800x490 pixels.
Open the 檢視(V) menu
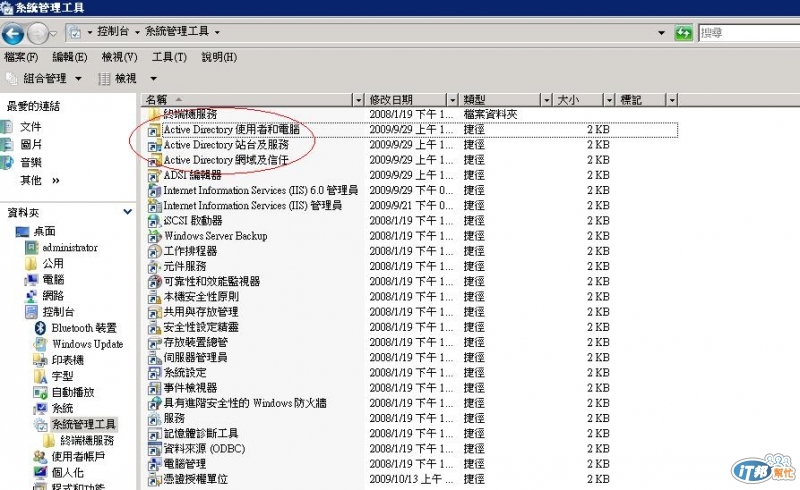click(119, 57)
